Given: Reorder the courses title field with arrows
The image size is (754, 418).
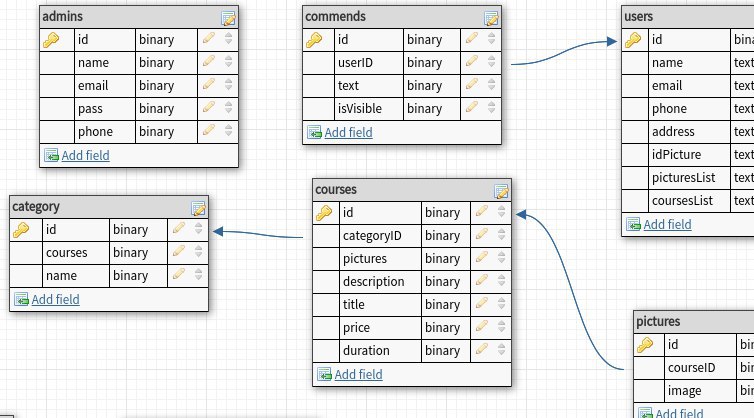Looking at the screenshot, I should pyautogui.click(x=502, y=304).
